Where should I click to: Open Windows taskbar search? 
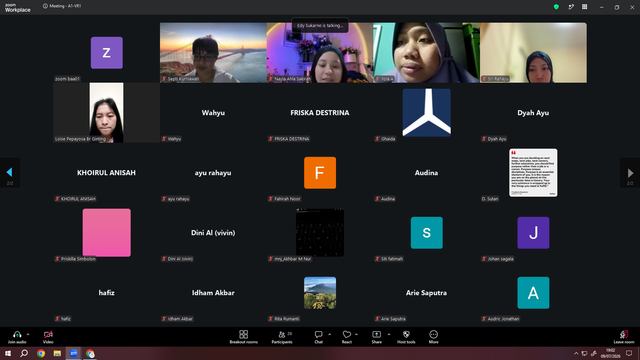[24, 353]
